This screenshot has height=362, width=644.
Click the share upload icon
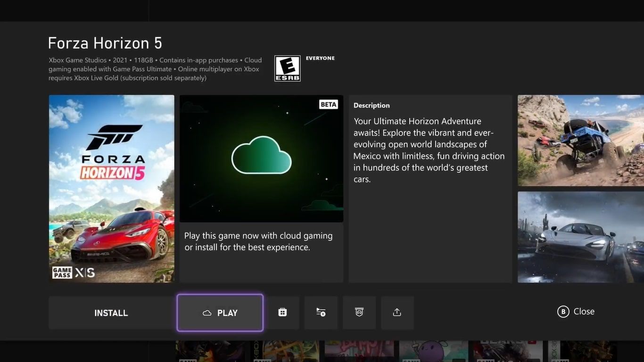pos(397,313)
